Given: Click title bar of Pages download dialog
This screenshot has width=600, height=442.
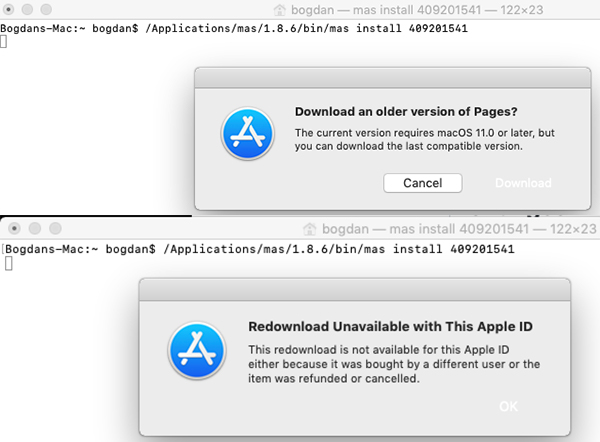Looking at the screenshot, I should point(393,78).
